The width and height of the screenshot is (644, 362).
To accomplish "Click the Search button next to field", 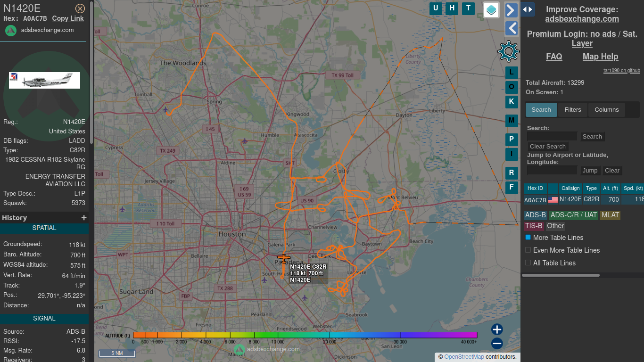I will click(x=592, y=137).
